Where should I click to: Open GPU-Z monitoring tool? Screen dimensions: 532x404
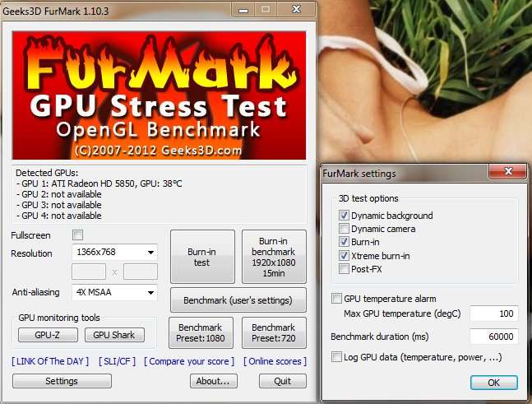pos(48,335)
